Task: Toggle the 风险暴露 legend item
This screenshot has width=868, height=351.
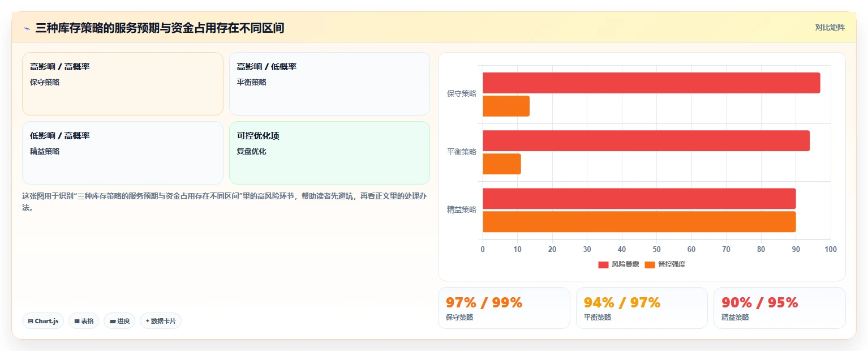Action: [x=618, y=264]
